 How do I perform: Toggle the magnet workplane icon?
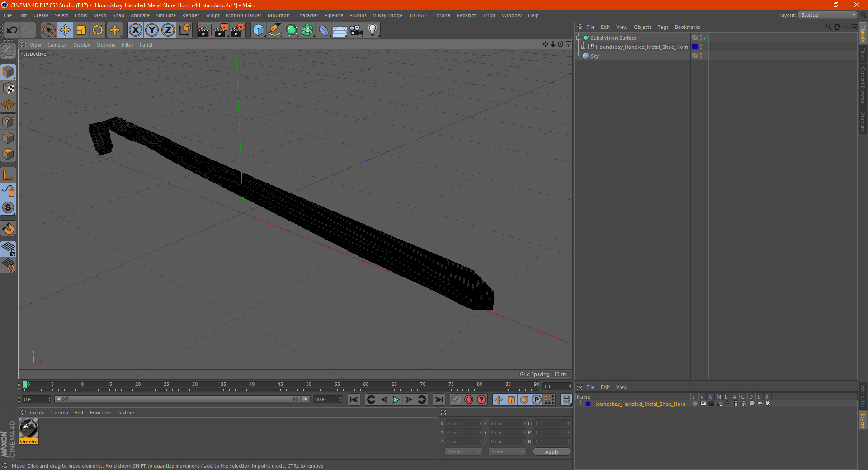8,229
